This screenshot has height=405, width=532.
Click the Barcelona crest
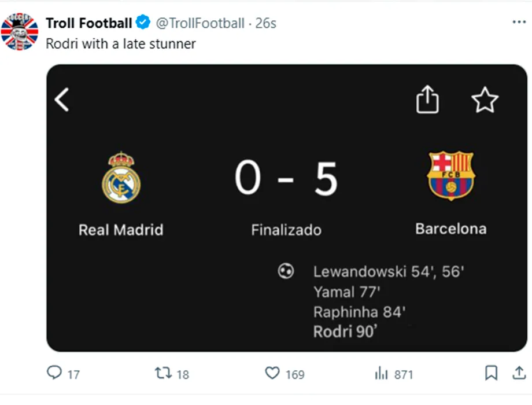(x=450, y=175)
